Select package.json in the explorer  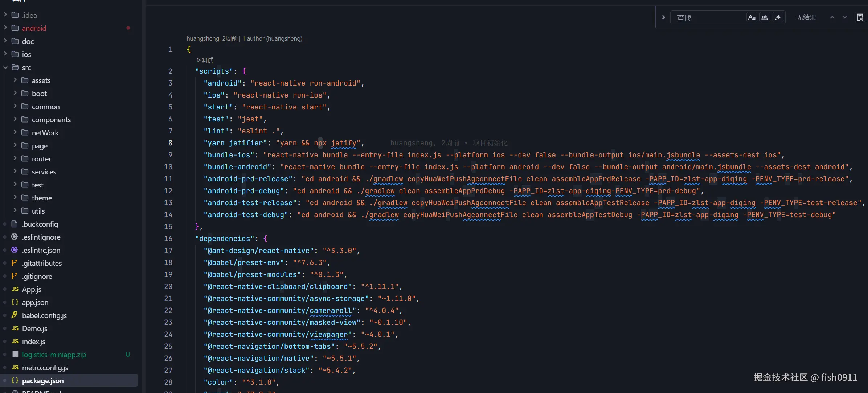pyautogui.click(x=43, y=381)
